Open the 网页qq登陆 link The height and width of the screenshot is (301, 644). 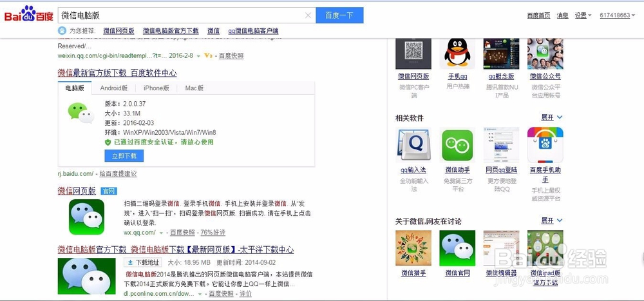pyautogui.click(x=501, y=170)
